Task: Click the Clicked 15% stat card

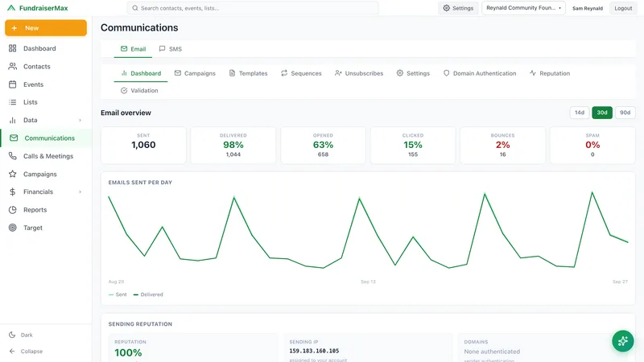Action: tap(413, 146)
